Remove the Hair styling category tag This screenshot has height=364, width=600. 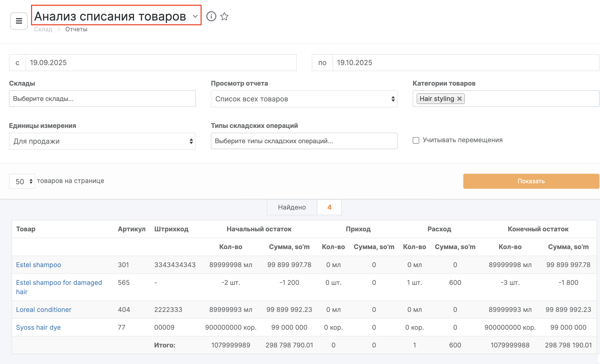coord(460,99)
